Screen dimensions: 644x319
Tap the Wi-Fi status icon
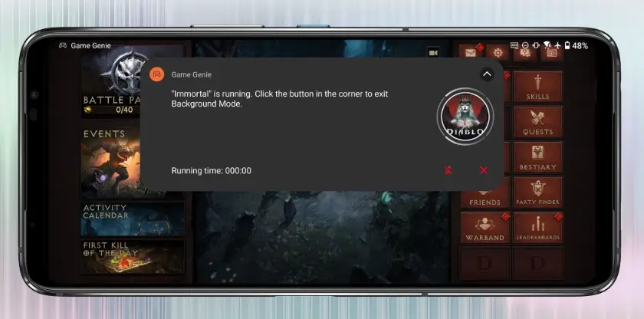(x=547, y=45)
